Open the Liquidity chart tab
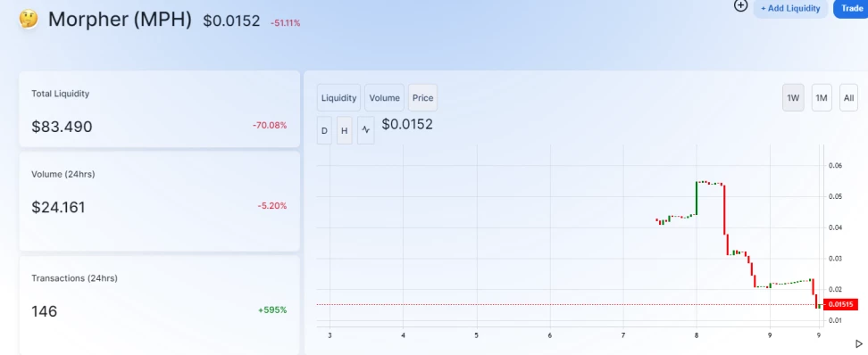 tap(338, 98)
